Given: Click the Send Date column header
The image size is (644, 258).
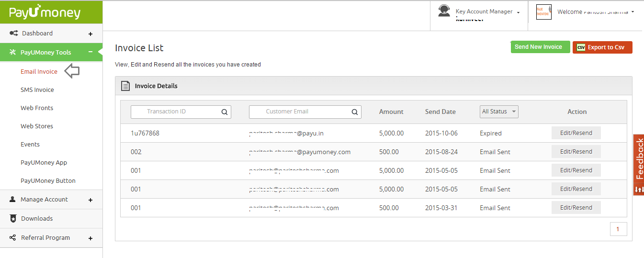Looking at the screenshot, I should click(x=441, y=112).
